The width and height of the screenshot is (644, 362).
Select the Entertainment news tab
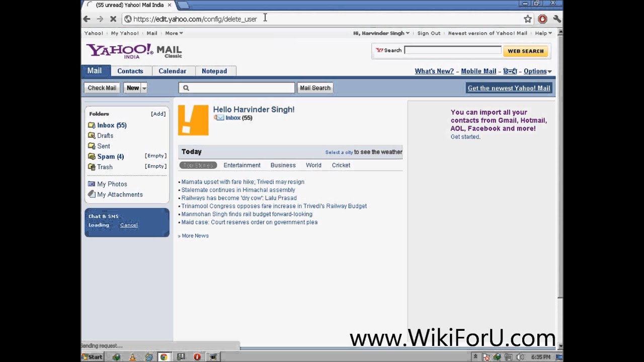(x=242, y=165)
